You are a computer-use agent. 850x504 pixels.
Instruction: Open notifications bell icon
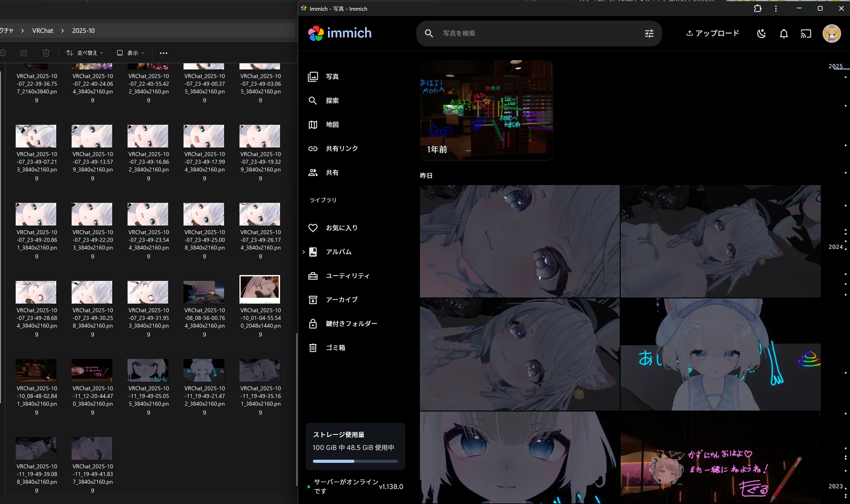(x=783, y=33)
